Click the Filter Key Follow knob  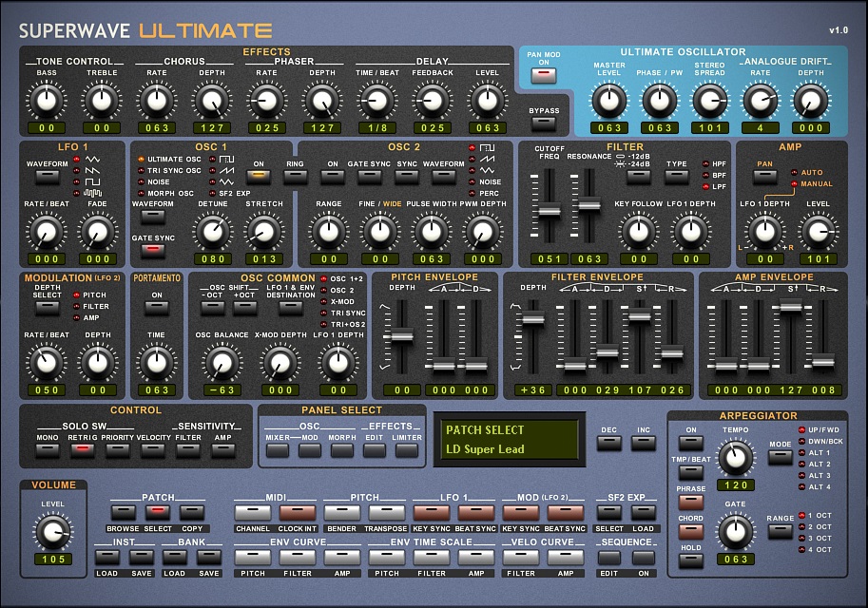pyautogui.click(x=639, y=232)
